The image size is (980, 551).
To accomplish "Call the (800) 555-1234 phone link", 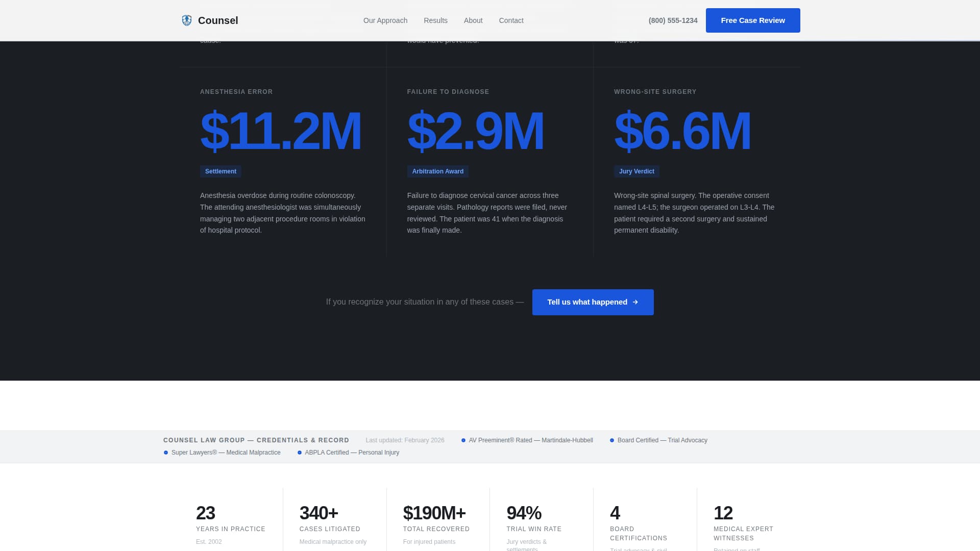I will click(x=673, y=20).
